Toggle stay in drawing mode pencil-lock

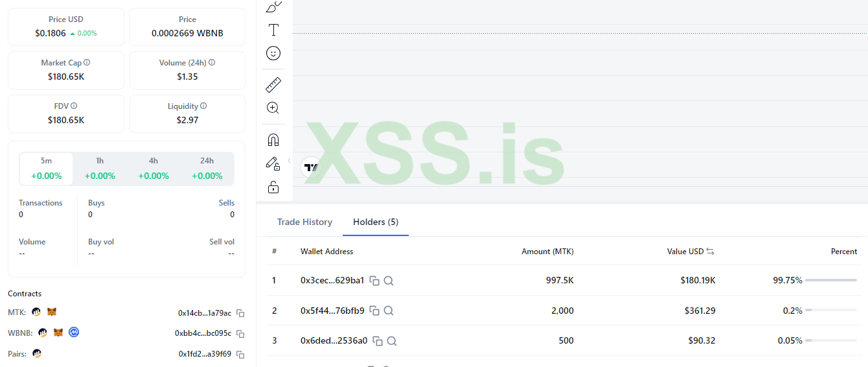273,163
